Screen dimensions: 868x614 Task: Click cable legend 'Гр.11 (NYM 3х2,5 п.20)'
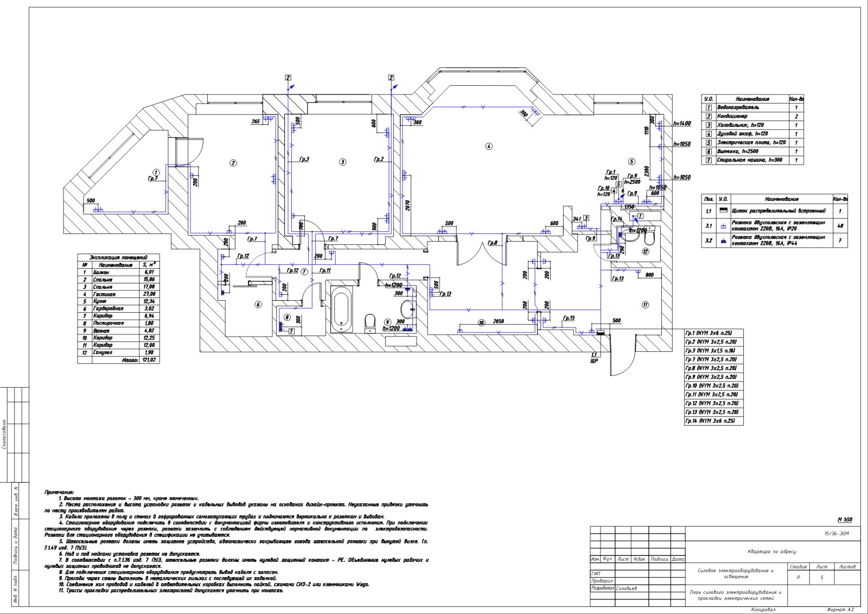coord(712,395)
